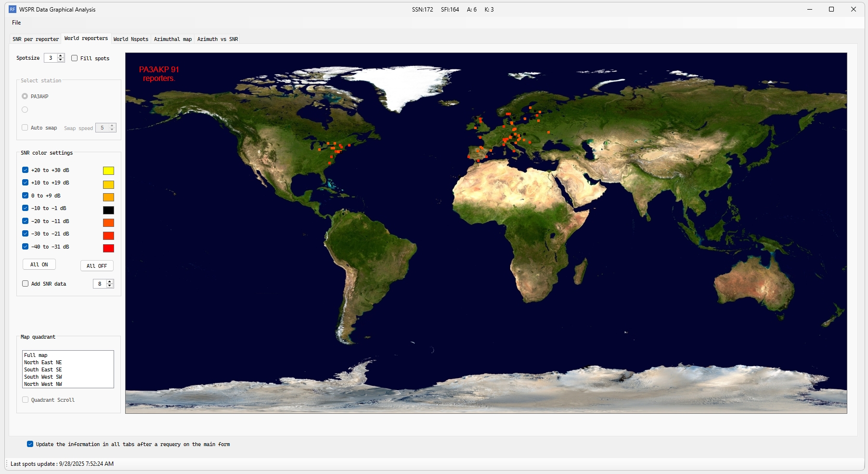Pick the yellow +20 to +30 dB color swatch

(108, 171)
